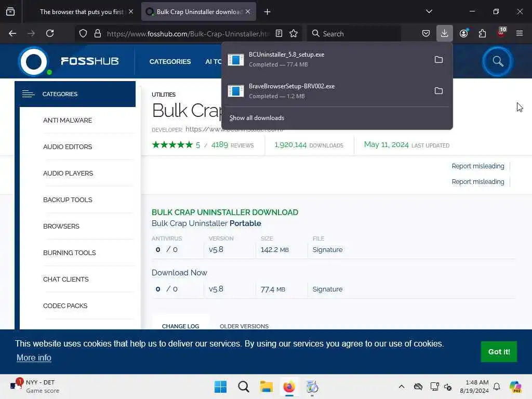Open Windows taskbar search
The image size is (532, 399).
pos(243,387)
